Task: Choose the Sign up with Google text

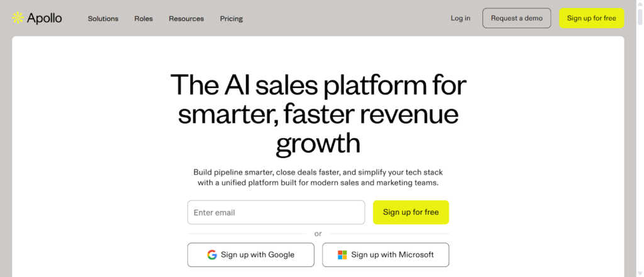Action: 258,255
